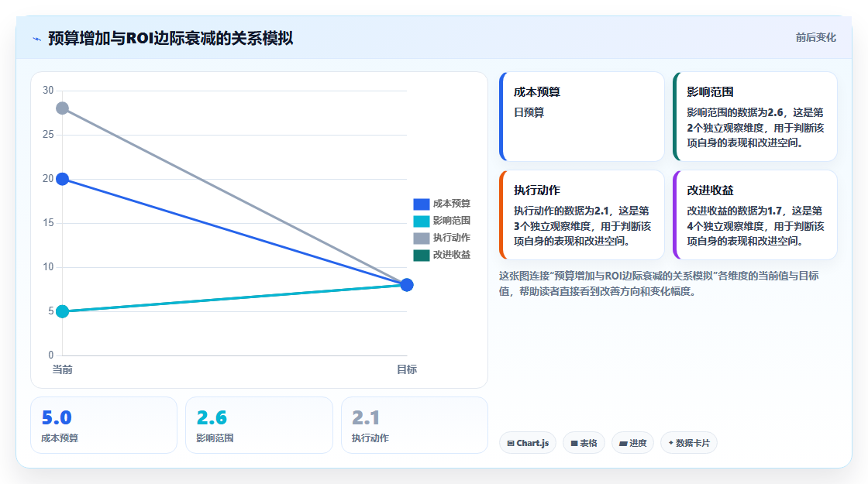Click the 目标 x-axis label
The height and width of the screenshot is (484, 868).
coord(407,369)
